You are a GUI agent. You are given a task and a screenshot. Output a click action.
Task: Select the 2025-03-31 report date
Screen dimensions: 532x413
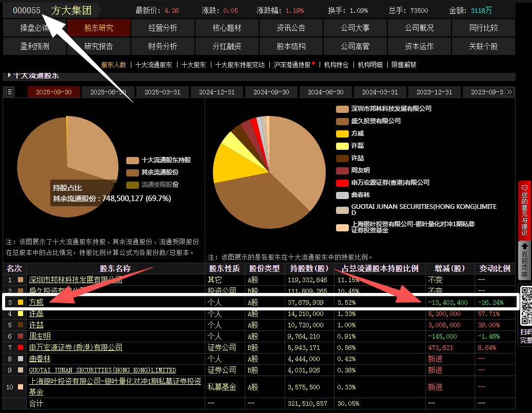pos(163,92)
